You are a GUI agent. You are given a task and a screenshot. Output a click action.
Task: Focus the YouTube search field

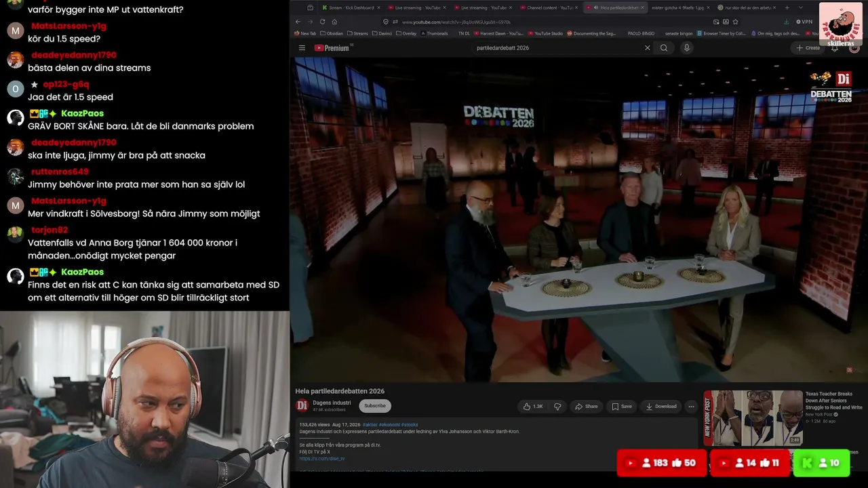click(558, 47)
